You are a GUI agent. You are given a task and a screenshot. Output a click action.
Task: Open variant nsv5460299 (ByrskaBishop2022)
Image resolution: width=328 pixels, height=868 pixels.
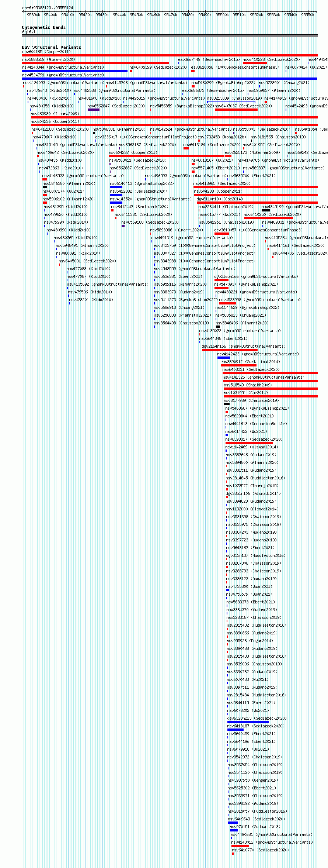[x=223, y=83]
